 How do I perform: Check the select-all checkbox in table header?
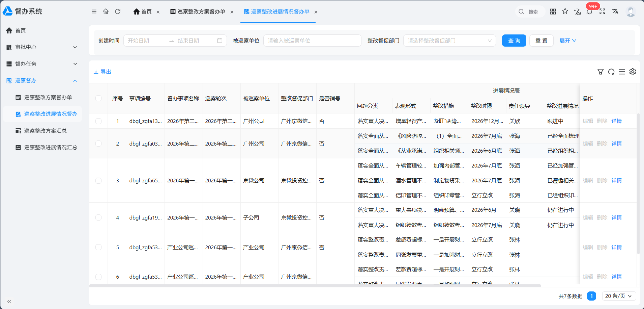[x=98, y=98]
